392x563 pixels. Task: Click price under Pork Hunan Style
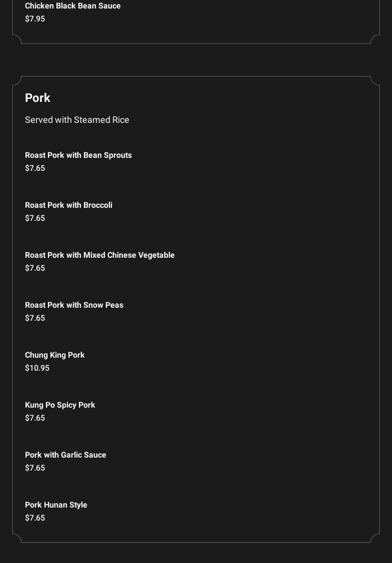click(x=35, y=518)
